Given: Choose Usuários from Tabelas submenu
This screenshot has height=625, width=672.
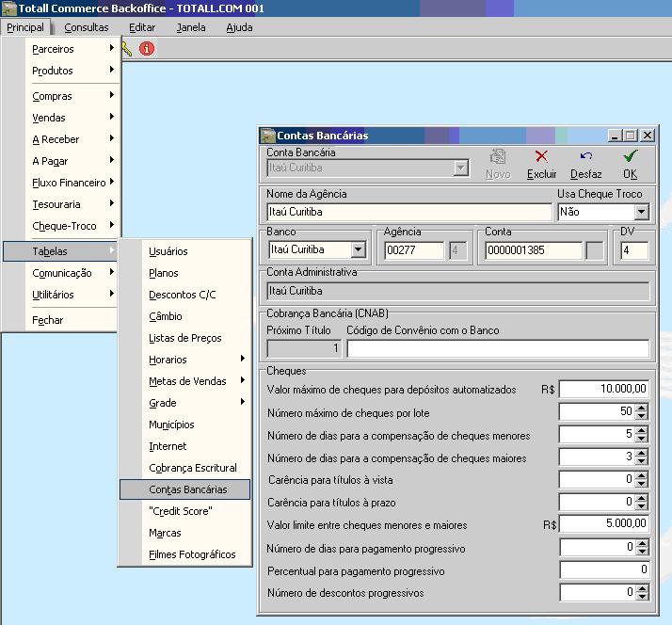Looking at the screenshot, I should [168, 251].
